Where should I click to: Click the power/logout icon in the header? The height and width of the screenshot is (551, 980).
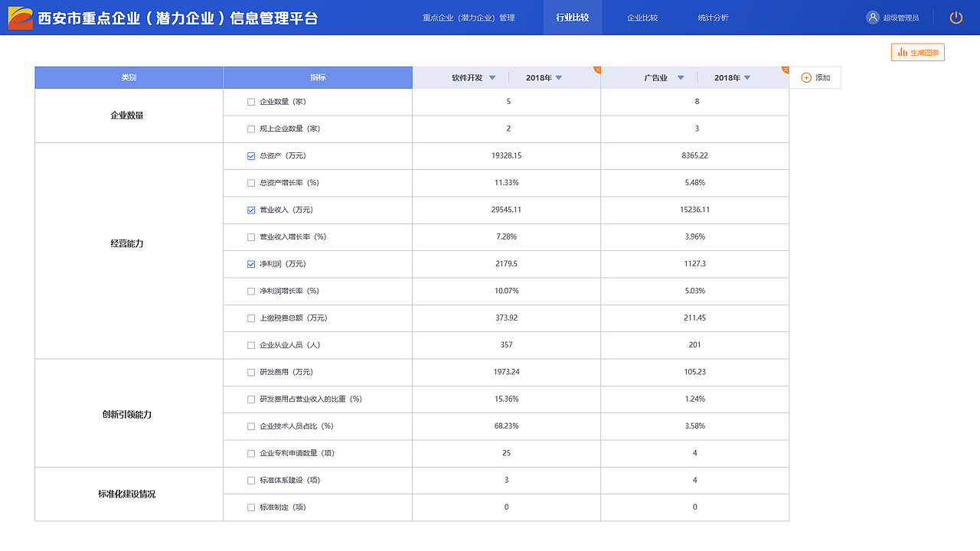(x=955, y=17)
